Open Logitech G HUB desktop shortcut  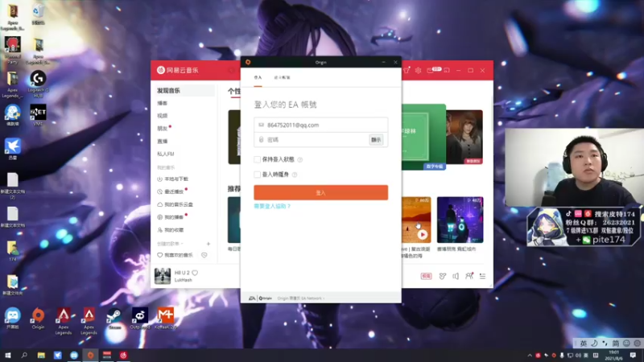(38, 84)
